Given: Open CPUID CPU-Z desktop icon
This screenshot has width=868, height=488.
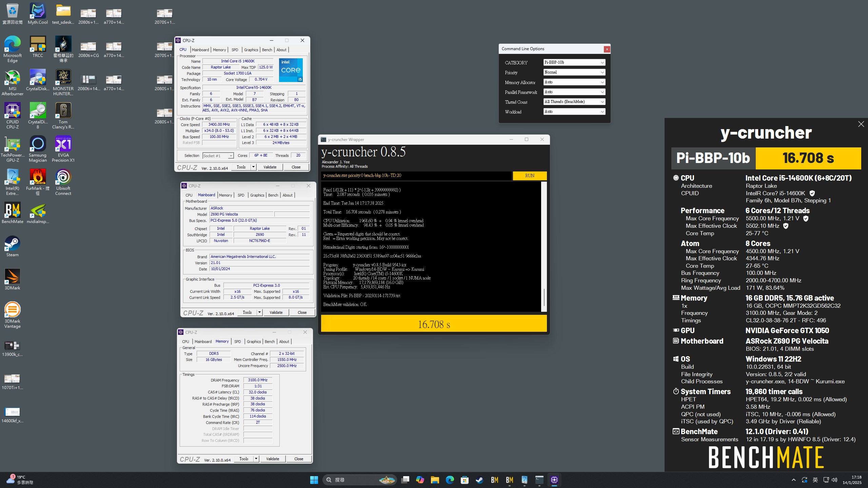Looking at the screenshot, I should tap(12, 116).
